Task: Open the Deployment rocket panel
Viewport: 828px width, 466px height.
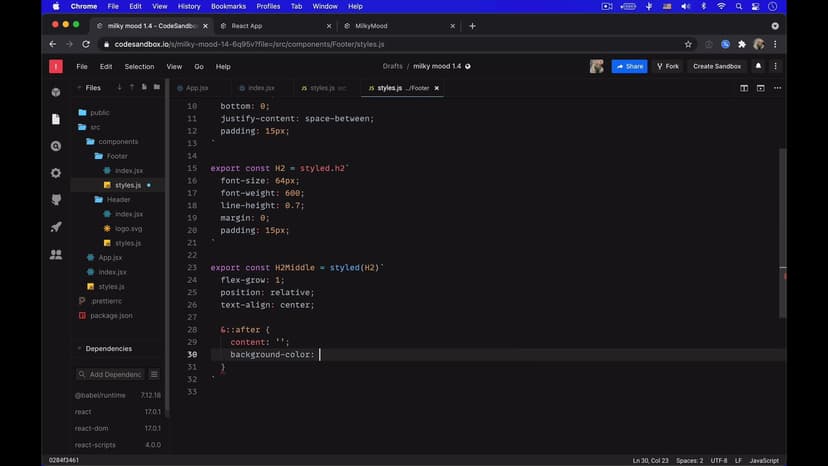Action: 56,227
